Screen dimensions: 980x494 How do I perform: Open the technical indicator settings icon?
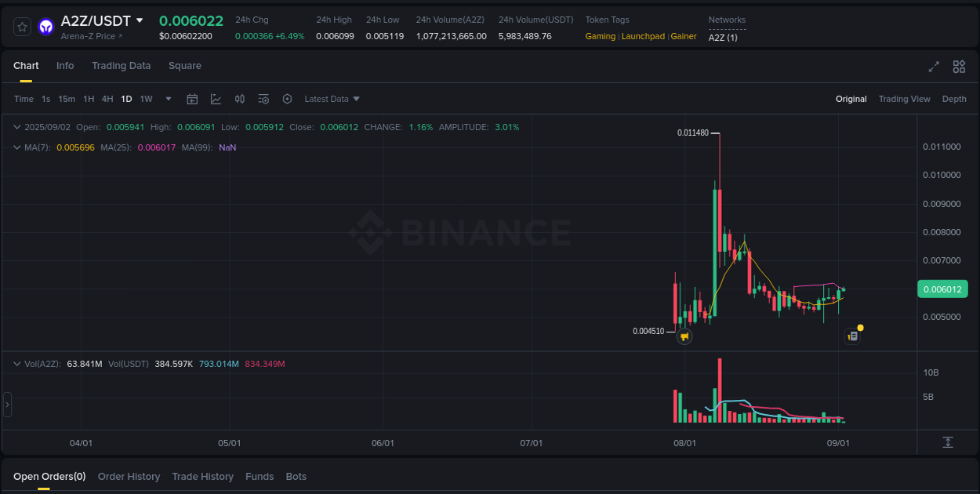[263, 99]
